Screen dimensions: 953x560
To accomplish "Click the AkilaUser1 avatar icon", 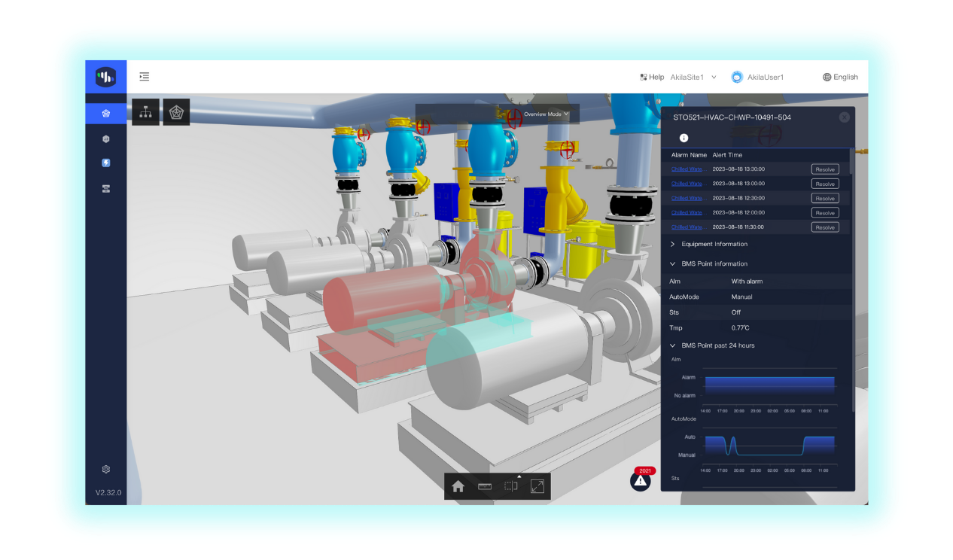I will [737, 77].
